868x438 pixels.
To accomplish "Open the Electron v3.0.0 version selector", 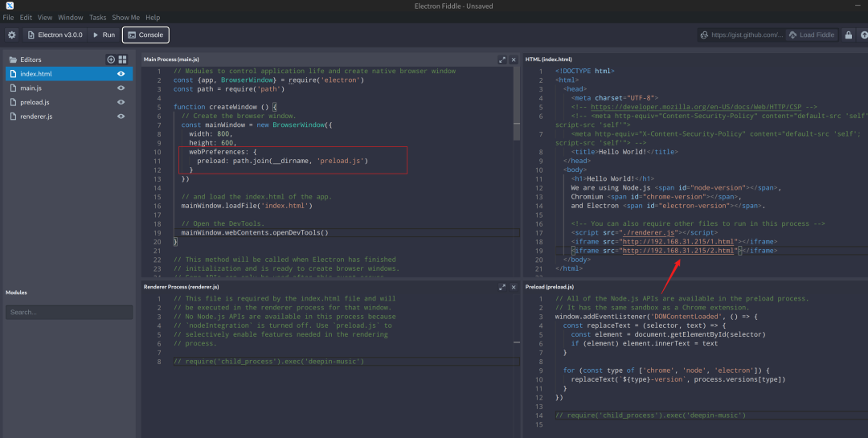I will [55, 35].
